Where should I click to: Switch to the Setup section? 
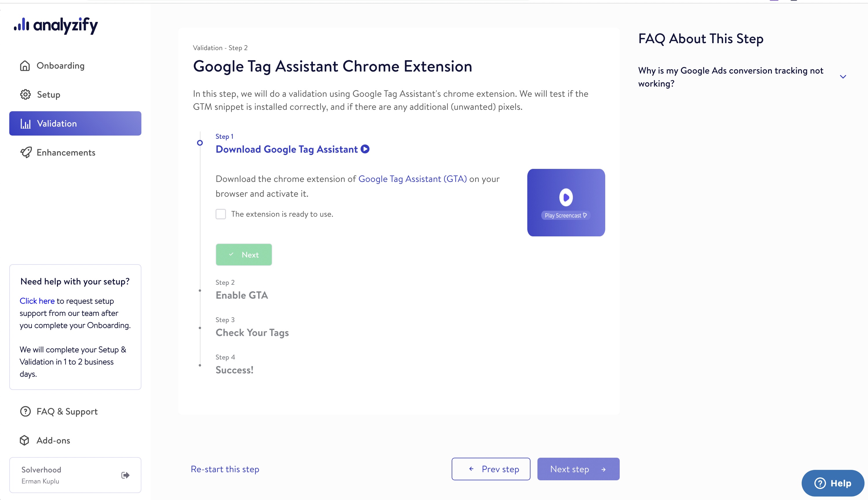[x=48, y=94]
